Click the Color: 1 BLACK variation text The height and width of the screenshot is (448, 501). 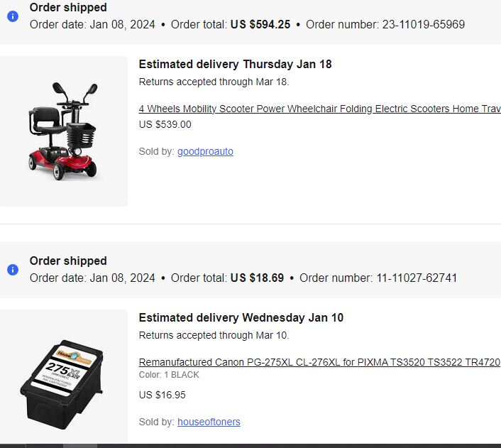(x=169, y=375)
